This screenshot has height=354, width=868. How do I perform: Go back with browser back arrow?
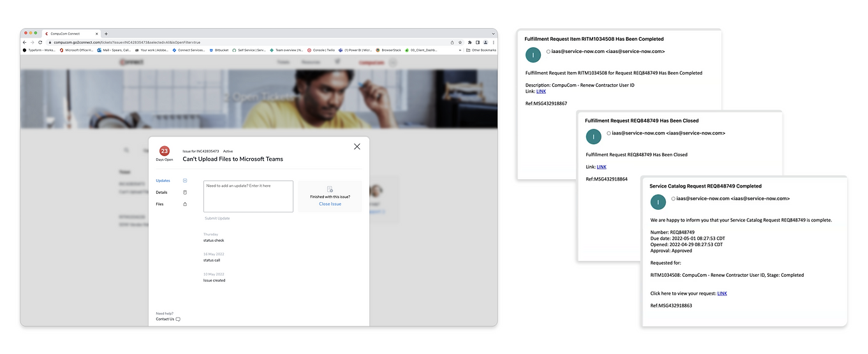(24, 42)
